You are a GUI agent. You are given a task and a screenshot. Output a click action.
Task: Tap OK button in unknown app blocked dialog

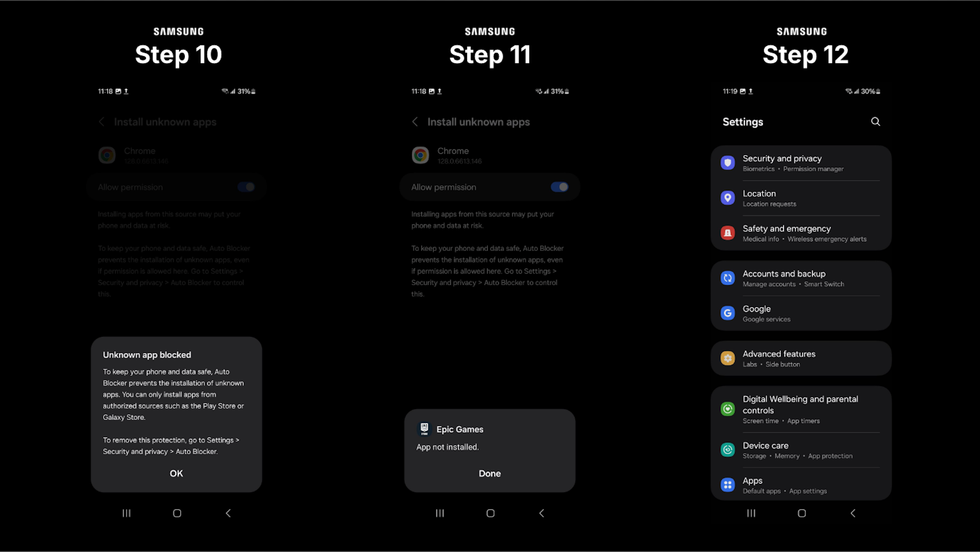[175, 473]
